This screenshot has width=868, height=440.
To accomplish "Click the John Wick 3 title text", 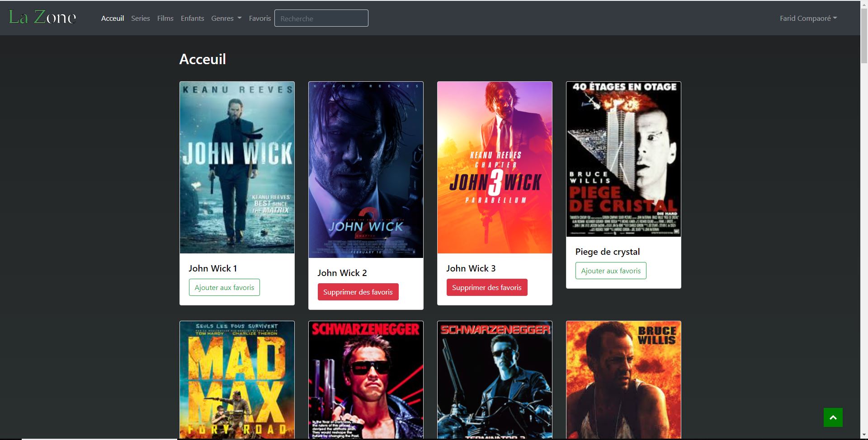I will (x=471, y=268).
